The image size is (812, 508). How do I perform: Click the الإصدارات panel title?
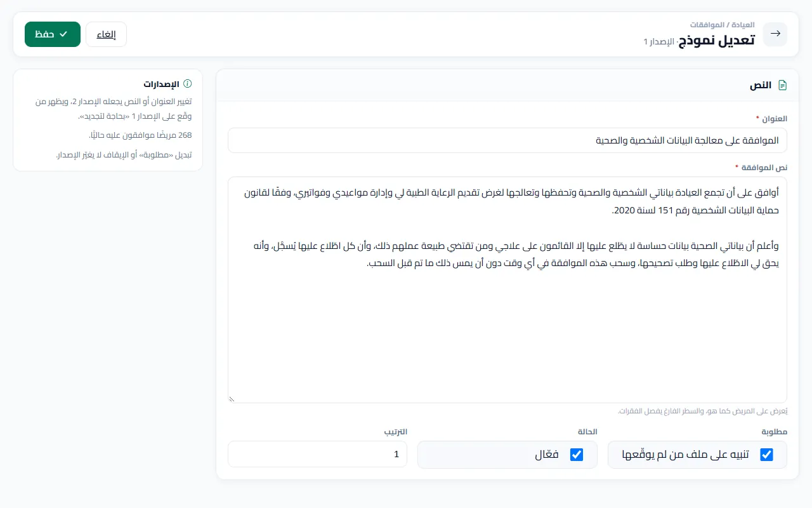pyautogui.click(x=161, y=84)
